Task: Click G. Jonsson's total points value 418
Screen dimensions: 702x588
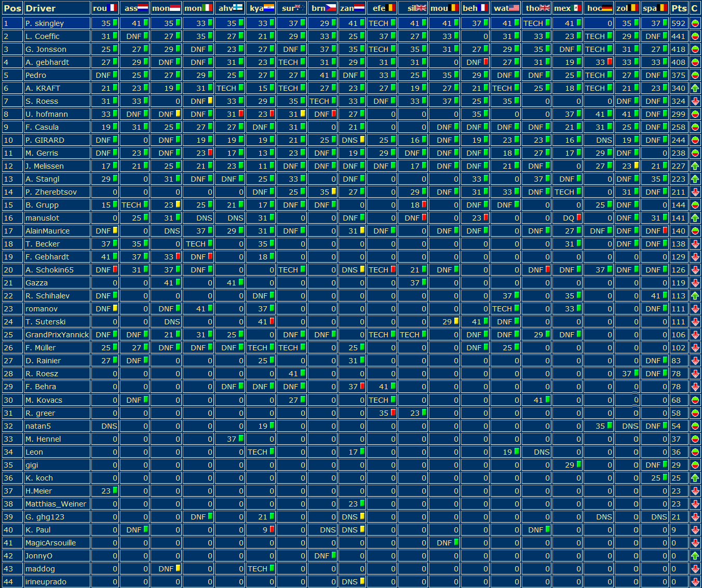Action: (678, 49)
